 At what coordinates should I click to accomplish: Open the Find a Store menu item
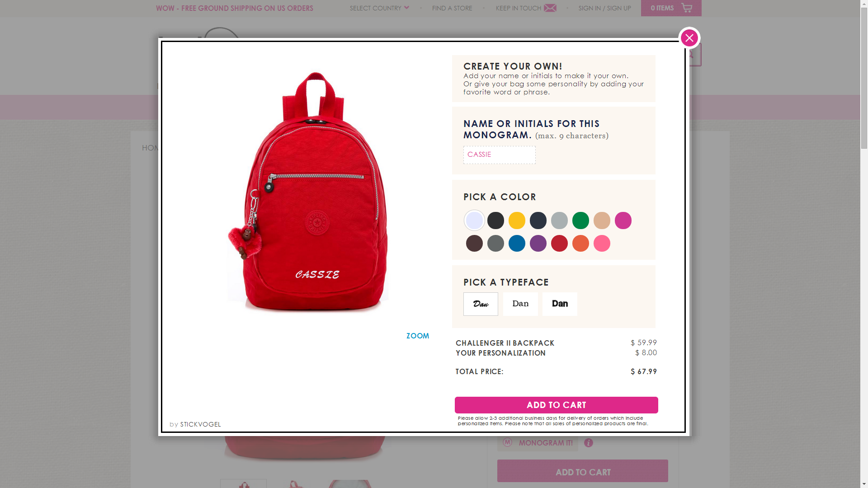tap(452, 8)
